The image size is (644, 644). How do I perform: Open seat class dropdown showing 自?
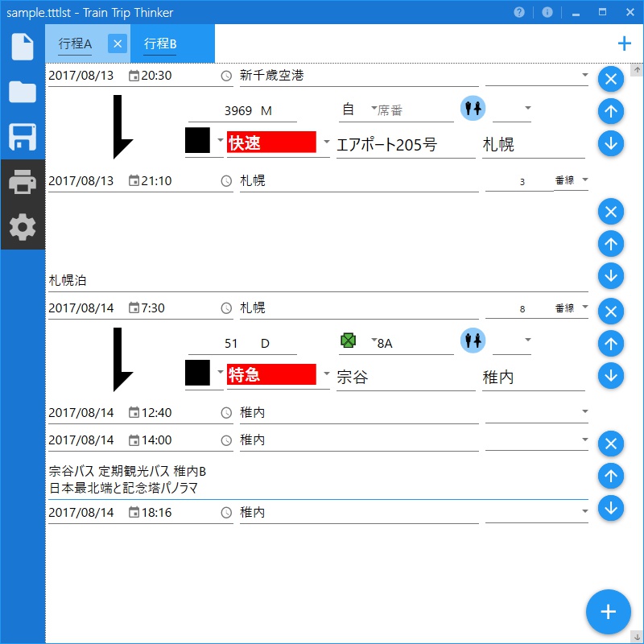tap(374, 108)
